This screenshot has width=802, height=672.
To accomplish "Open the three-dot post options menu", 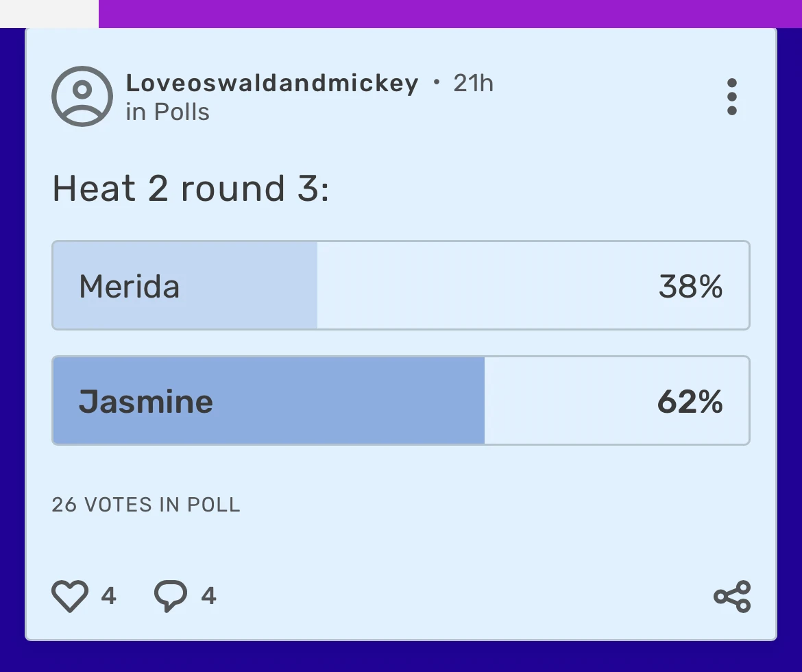I will (x=731, y=97).
